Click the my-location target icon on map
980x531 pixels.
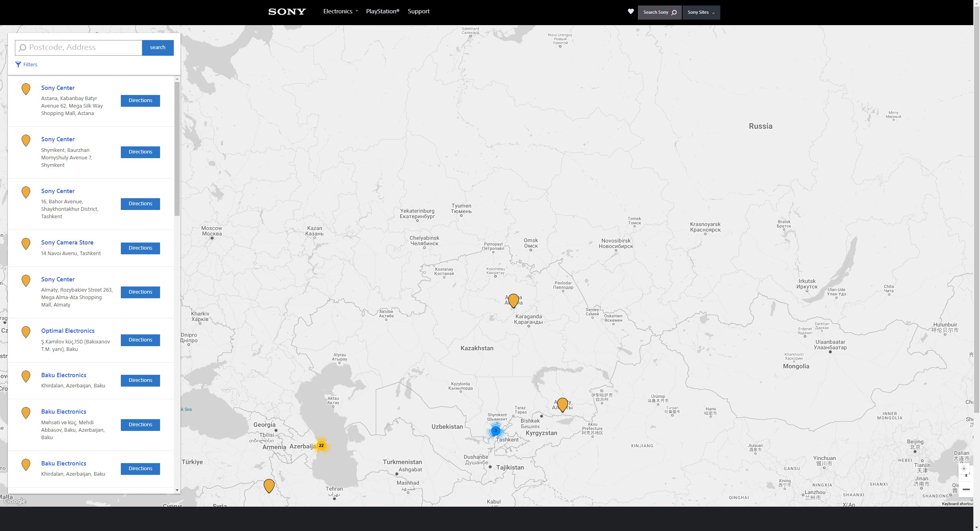pyautogui.click(x=964, y=469)
